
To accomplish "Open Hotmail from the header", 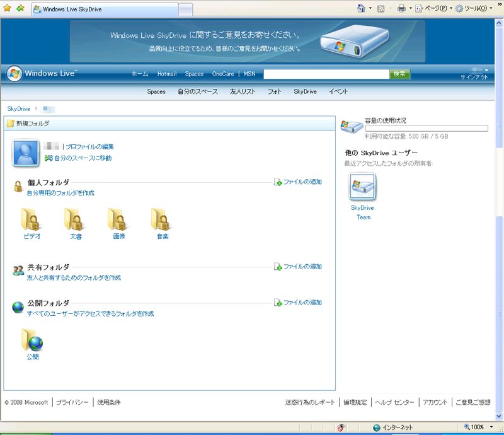I will [167, 74].
